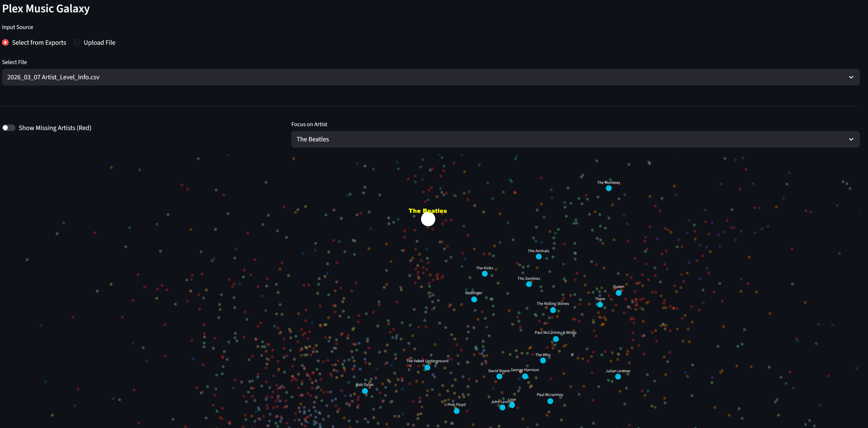Click Paul McCartney & Wings node
The width and height of the screenshot is (868, 428).
(556, 339)
